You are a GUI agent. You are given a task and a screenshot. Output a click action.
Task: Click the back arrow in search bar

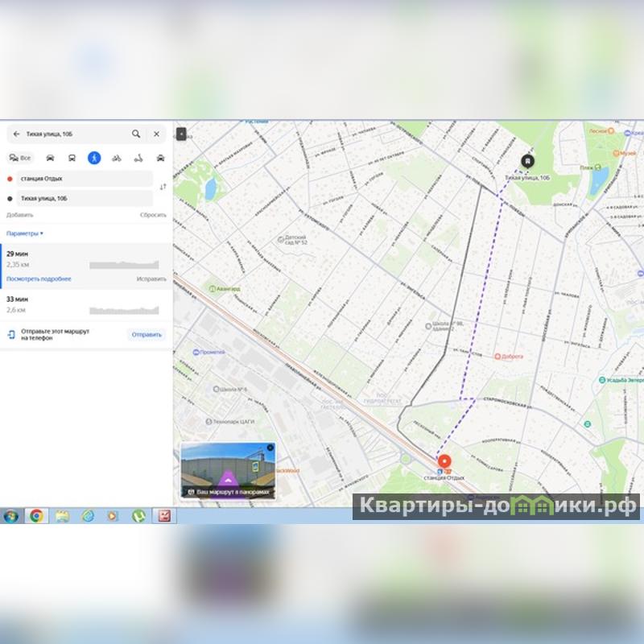coord(16,134)
